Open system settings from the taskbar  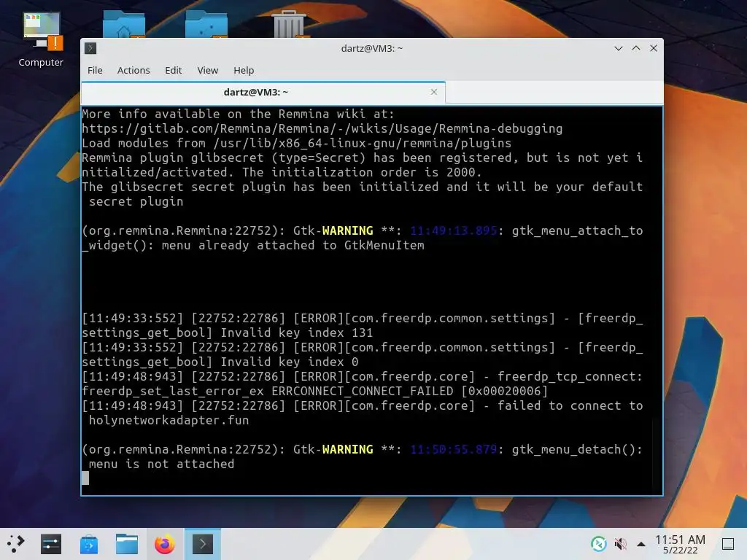[51, 544]
